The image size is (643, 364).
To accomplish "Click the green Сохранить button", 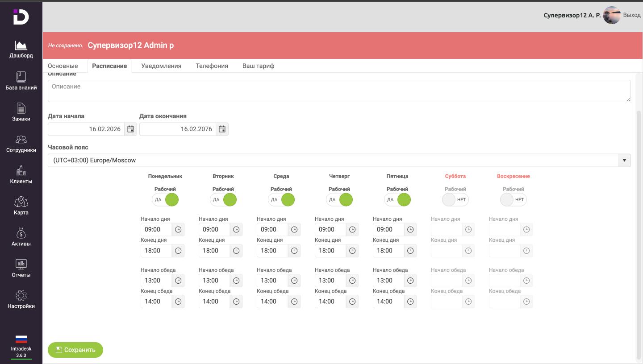I will tap(75, 350).
